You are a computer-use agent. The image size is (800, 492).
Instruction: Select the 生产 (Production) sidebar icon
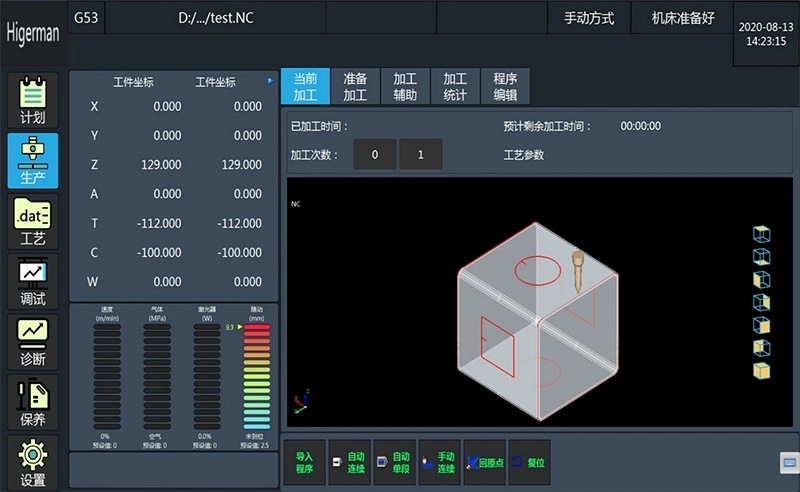click(33, 160)
